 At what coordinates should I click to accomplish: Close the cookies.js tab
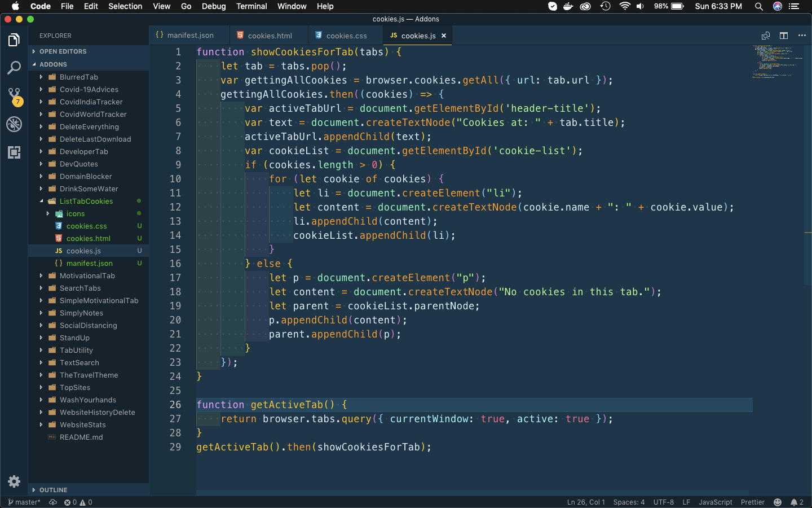point(444,36)
